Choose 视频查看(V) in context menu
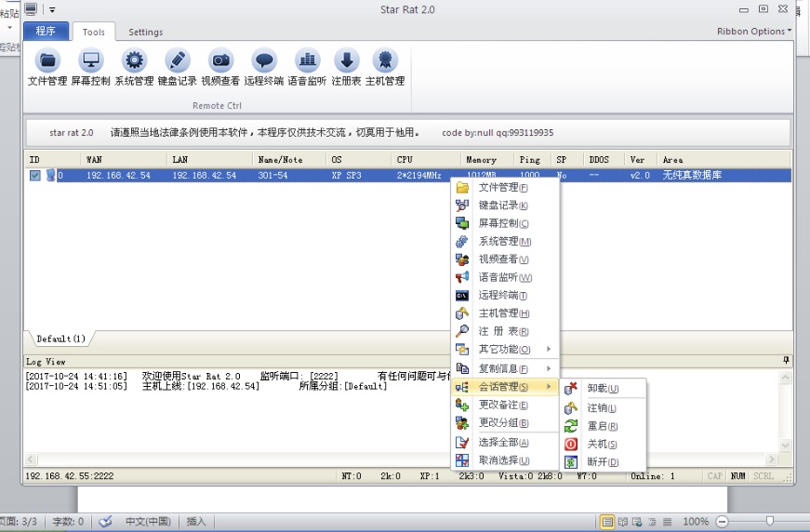 tap(505, 259)
